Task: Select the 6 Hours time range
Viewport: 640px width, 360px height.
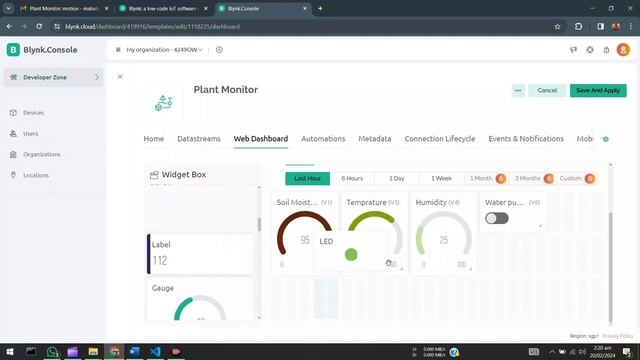Action: [352, 178]
